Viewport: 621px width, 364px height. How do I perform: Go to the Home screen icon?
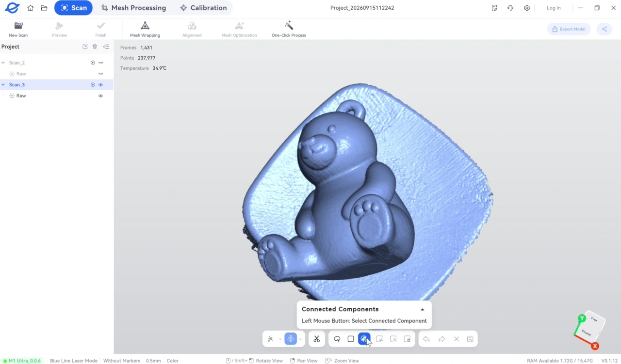pos(31,8)
